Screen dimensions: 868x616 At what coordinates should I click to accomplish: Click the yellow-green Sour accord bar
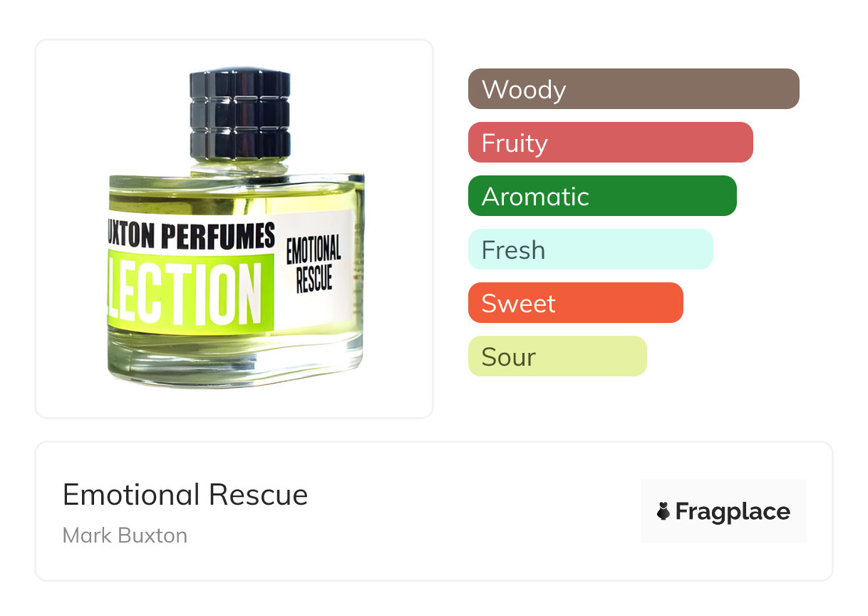click(557, 356)
